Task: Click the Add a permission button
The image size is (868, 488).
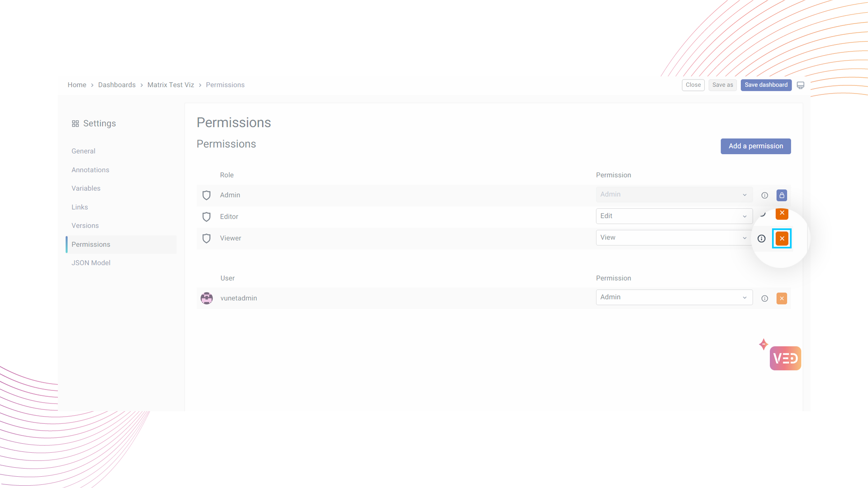Action: tap(755, 146)
